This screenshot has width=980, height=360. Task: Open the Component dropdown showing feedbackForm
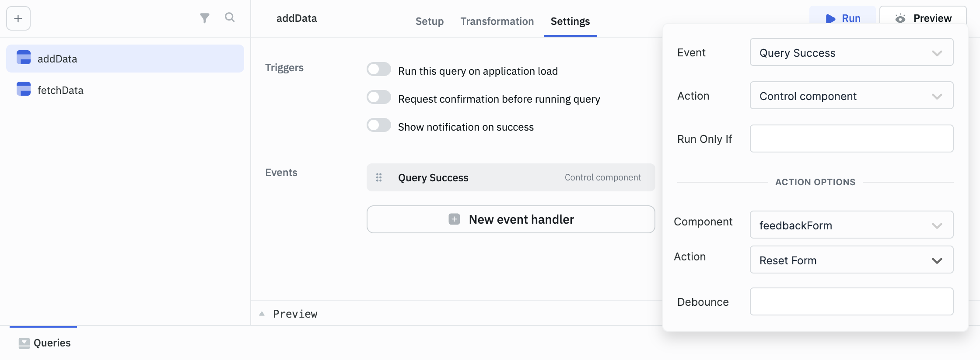coord(851,225)
